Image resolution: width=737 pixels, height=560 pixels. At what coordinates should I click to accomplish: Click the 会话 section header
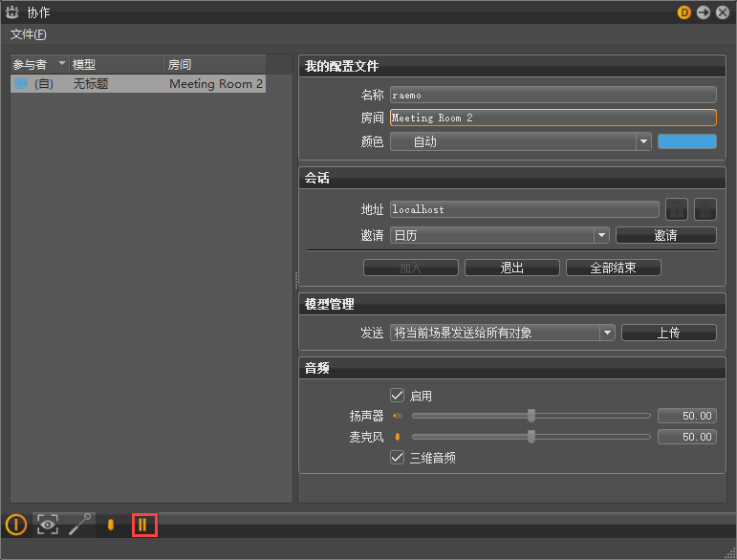coord(512,178)
